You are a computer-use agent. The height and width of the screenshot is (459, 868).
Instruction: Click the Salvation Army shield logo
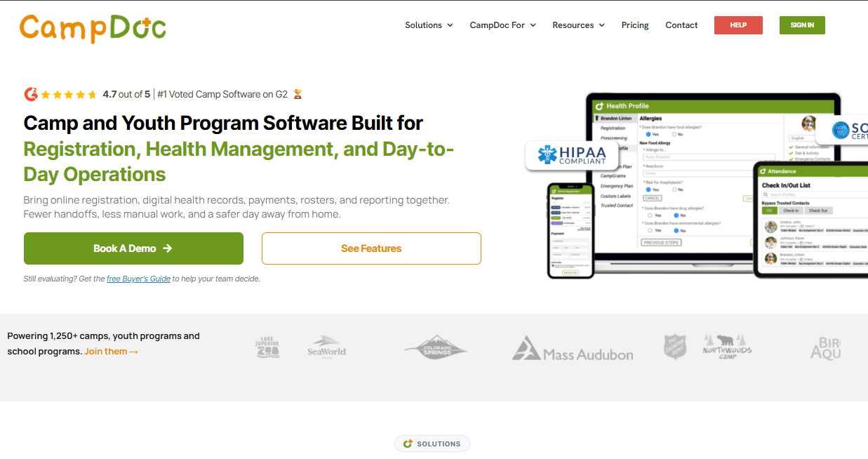[x=675, y=347]
